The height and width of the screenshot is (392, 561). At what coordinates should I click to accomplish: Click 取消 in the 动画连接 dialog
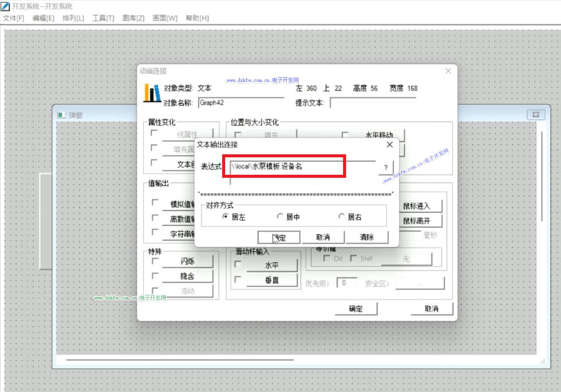click(x=432, y=309)
